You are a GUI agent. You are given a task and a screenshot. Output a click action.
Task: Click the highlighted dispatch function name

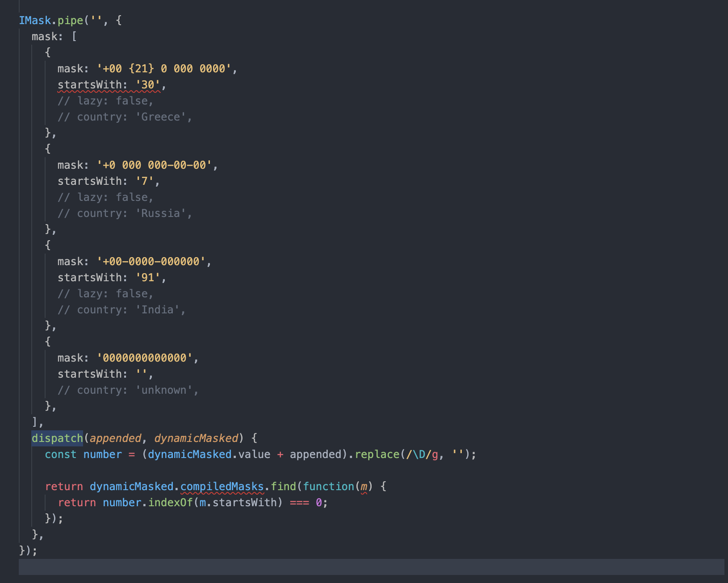[x=57, y=438]
